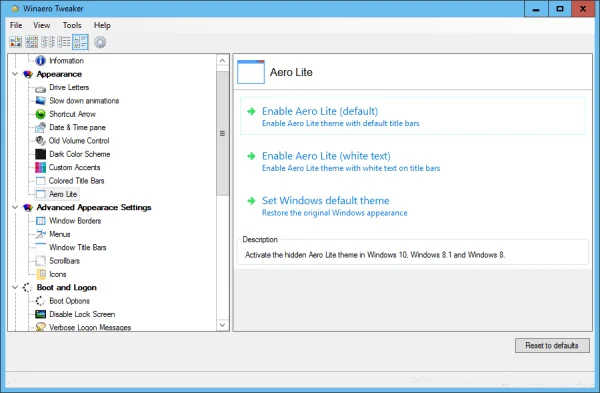600x393 pixels.
Task: Click the Boot Options spinner icon
Action: point(40,301)
